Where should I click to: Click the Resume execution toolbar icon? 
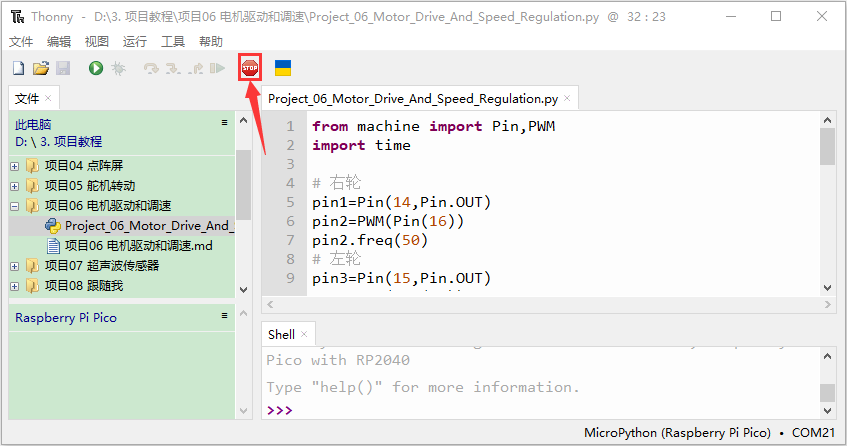(217, 68)
